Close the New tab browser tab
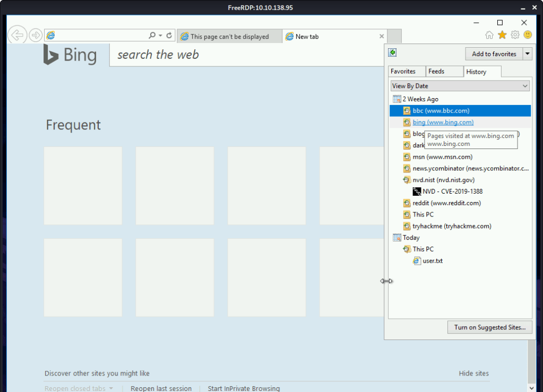Viewport: 543px width, 392px height. 381,37
